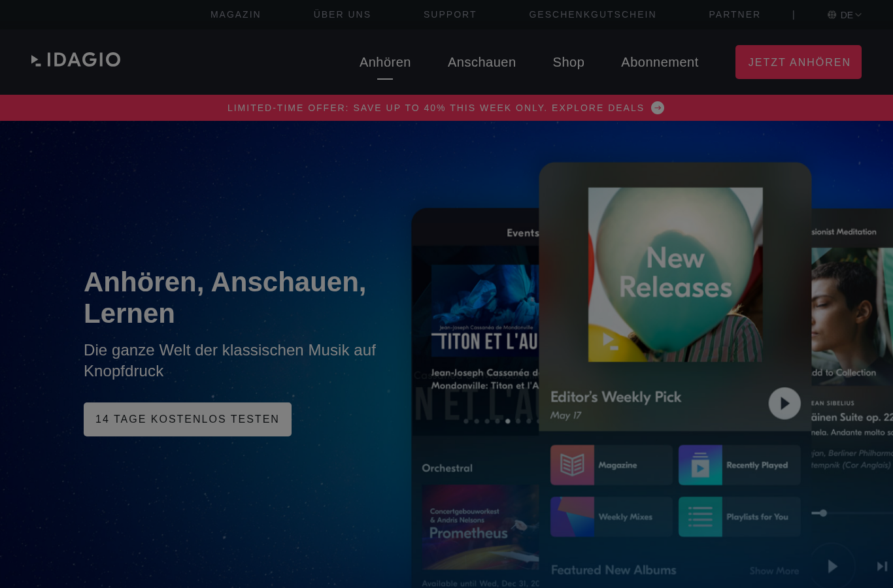Click the headline "Anhören, Anschauen, Lernen"

[225, 298]
